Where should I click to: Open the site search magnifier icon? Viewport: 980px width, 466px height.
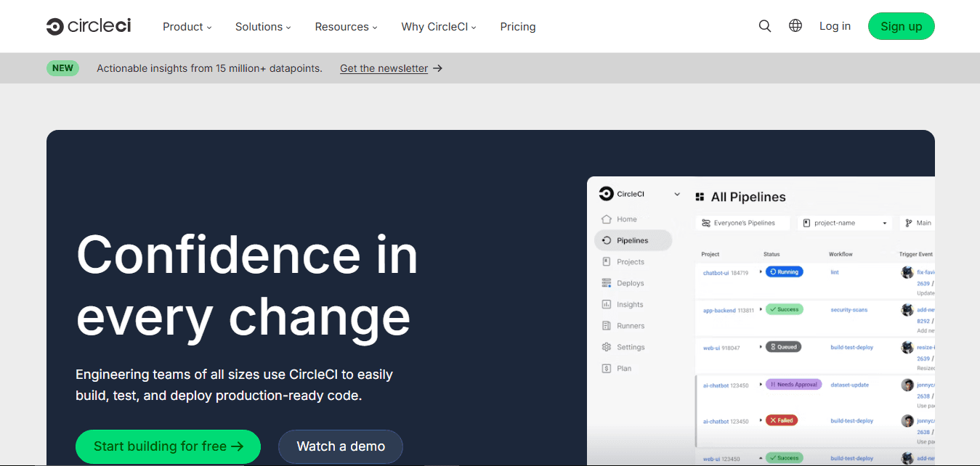pyautogui.click(x=765, y=26)
